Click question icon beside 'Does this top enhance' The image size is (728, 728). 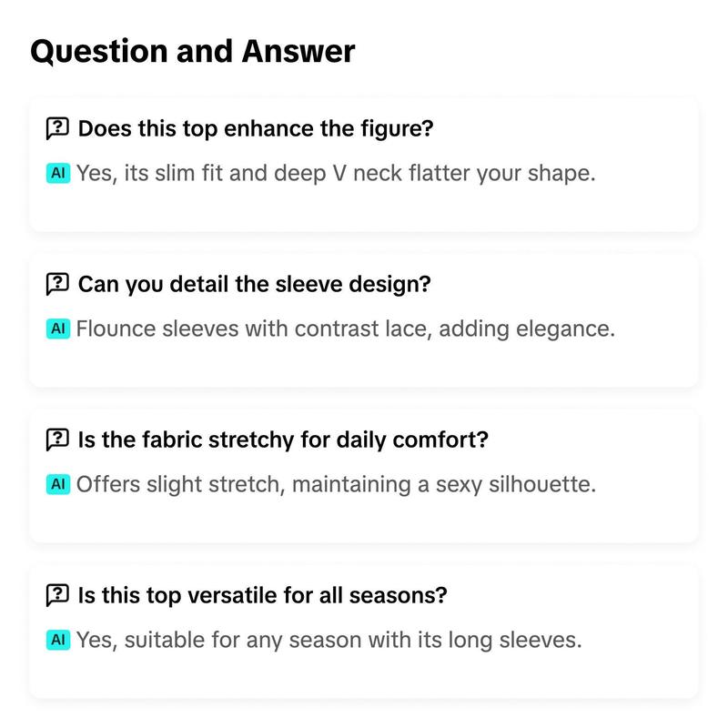(x=57, y=128)
